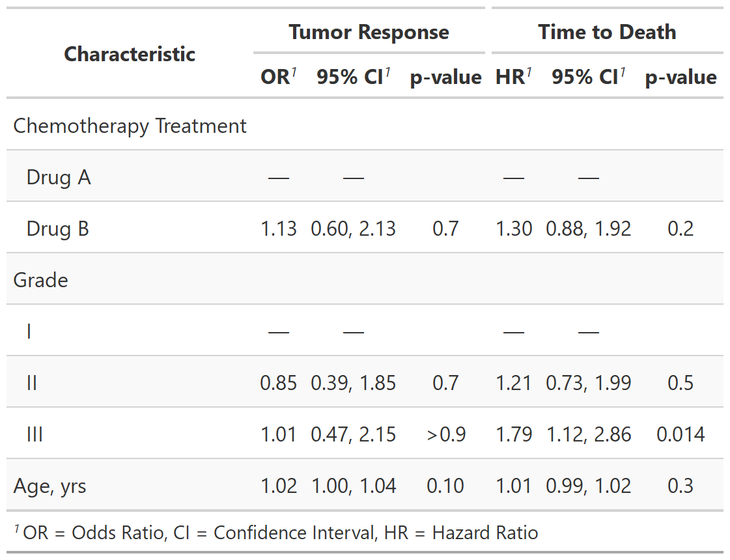This screenshot has height=560, width=730.
Task: Select the 1.12, 2.86 confidence interval cell
Action: [588, 434]
